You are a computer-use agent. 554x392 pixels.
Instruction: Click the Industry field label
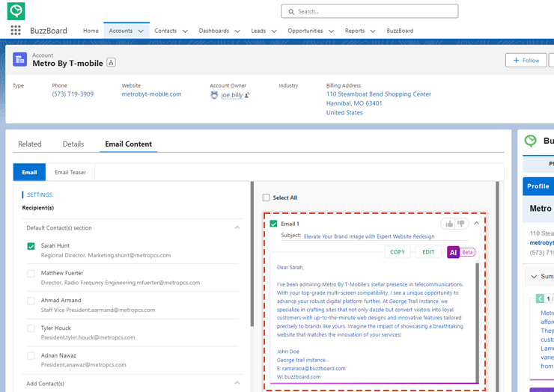pos(288,85)
